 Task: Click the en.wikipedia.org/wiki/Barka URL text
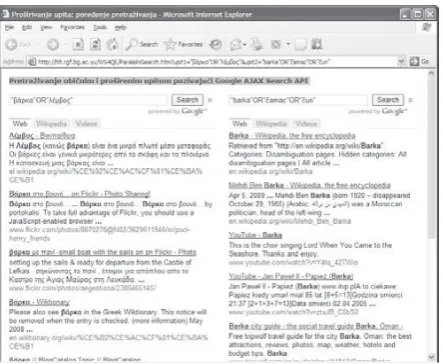tap(271, 172)
